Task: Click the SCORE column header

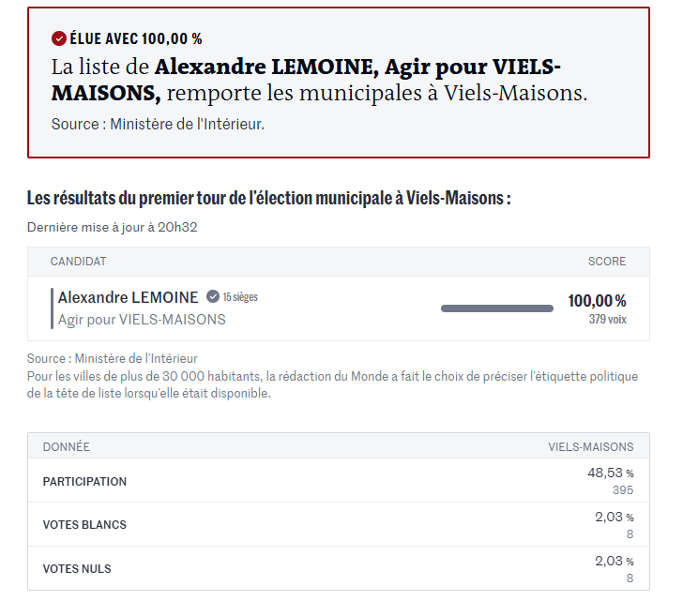Action: click(606, 262)
